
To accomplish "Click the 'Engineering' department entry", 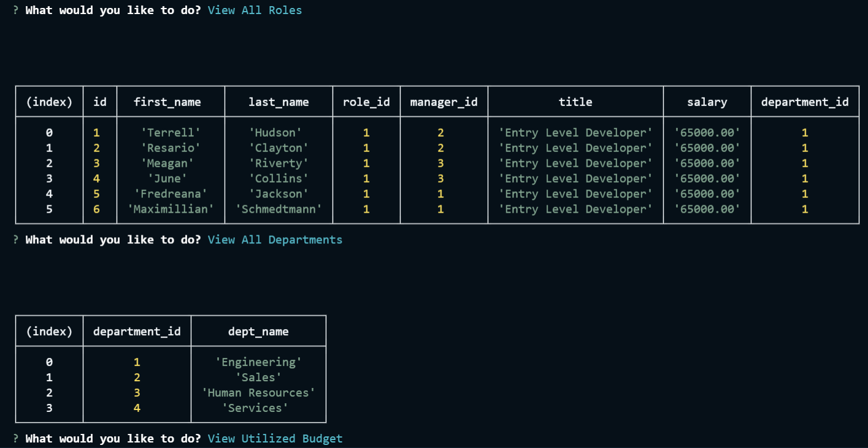I will click(258, 362).
